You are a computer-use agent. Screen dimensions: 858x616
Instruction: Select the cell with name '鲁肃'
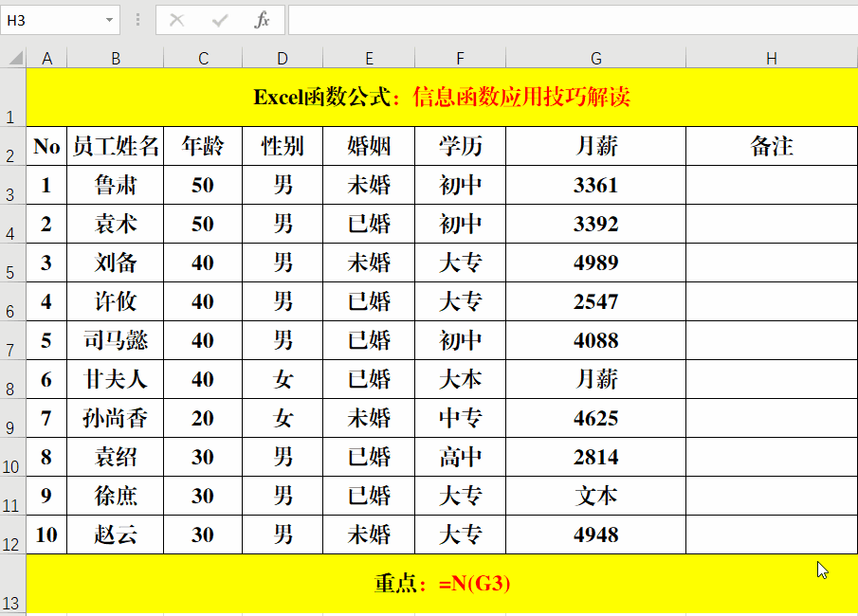pyautogui.click(x=116, y=185)
